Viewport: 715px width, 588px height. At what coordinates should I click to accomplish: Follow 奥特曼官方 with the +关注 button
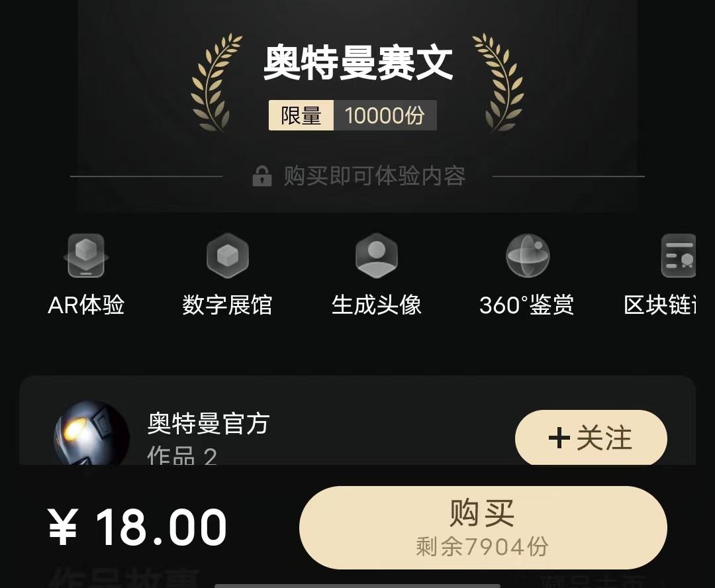click(591, 438)
